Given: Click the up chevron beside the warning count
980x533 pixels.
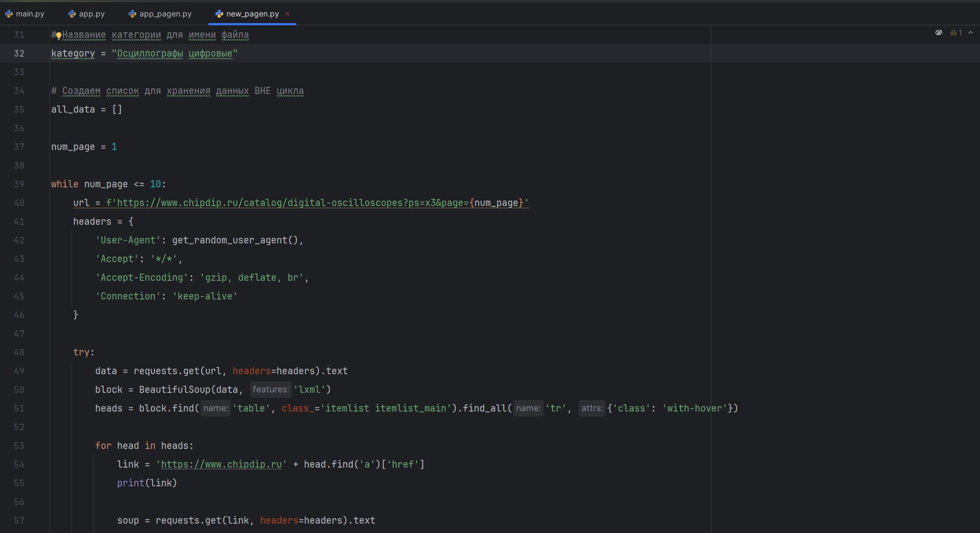Looking at the screenshot, I should (971, 32).
